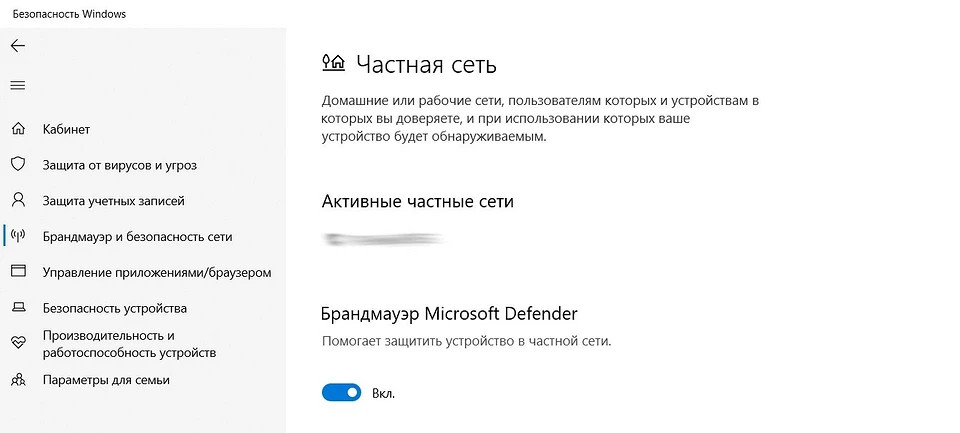The width and height of the screenshot is (960, 433).
Task: Click the person icon for account protection
Action: pyautogui.click(x=18, y=200)
